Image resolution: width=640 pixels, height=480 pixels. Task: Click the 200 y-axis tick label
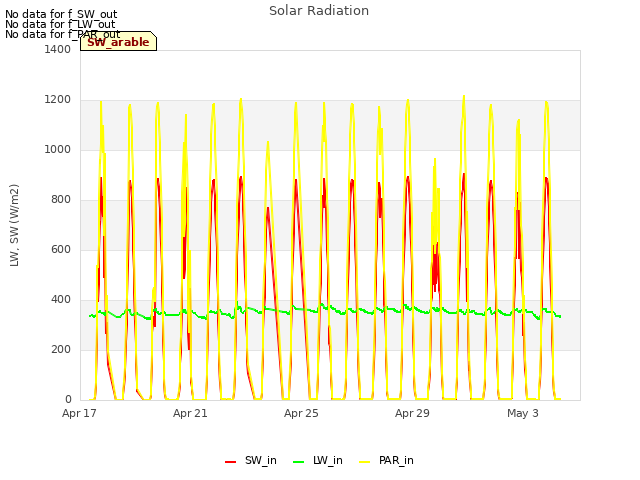[x=61, y=349]
